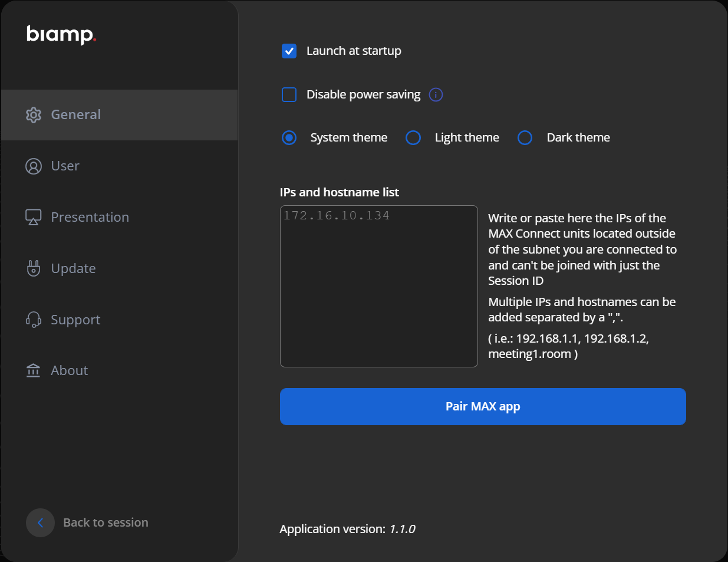Screen dimensions: 728x562
Task: Click the Presentation screen icon
Action: 34,218
